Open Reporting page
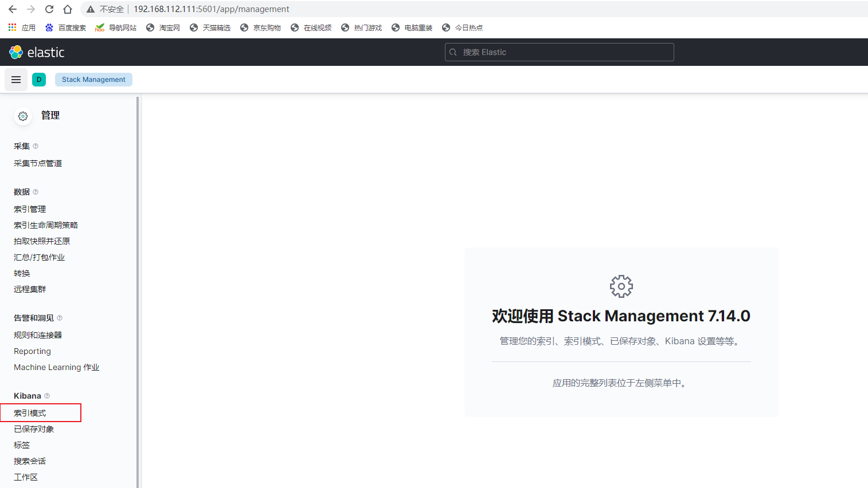The height and width of the screenshot is (488, 868). (x=32, y=351)
